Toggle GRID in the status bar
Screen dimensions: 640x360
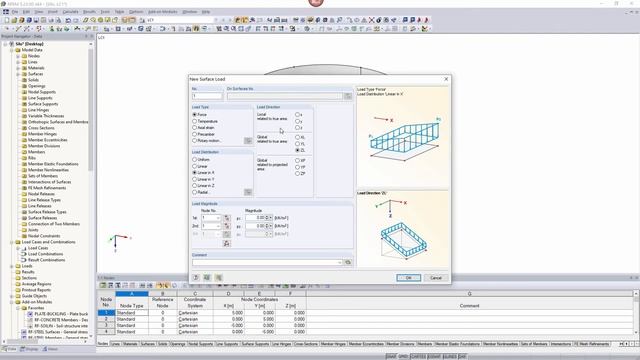403,357
